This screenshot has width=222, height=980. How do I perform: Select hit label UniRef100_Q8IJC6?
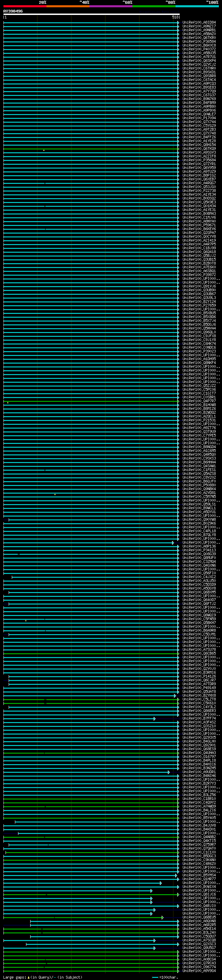coord(199,894)
